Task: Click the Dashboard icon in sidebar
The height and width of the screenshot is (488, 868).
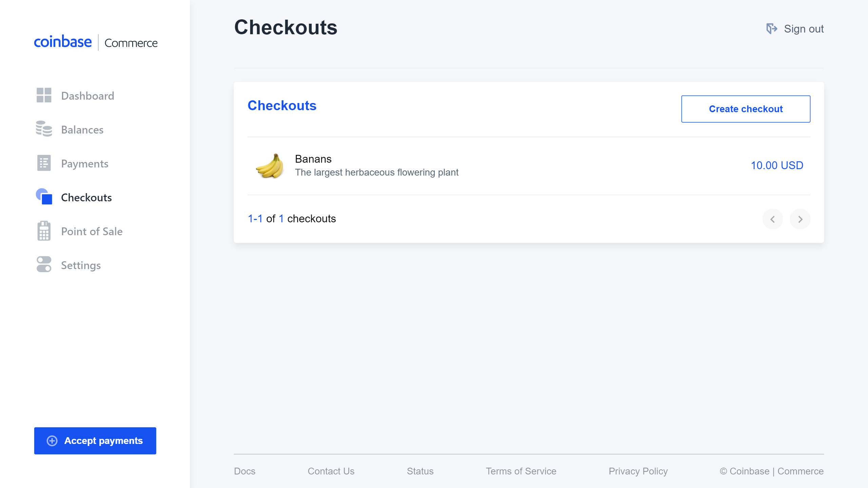Action: 45,95
